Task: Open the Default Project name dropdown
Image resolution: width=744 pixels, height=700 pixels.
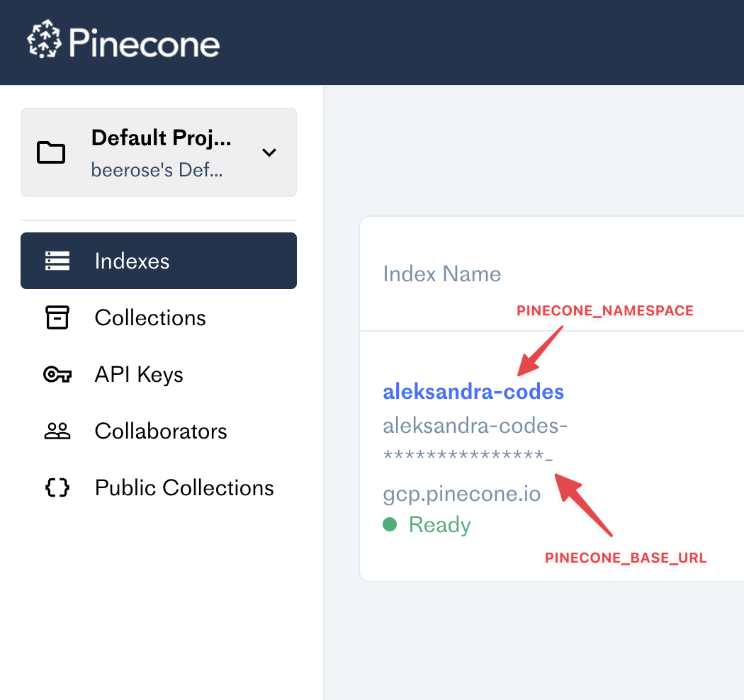Action: (x=161, y=138)
